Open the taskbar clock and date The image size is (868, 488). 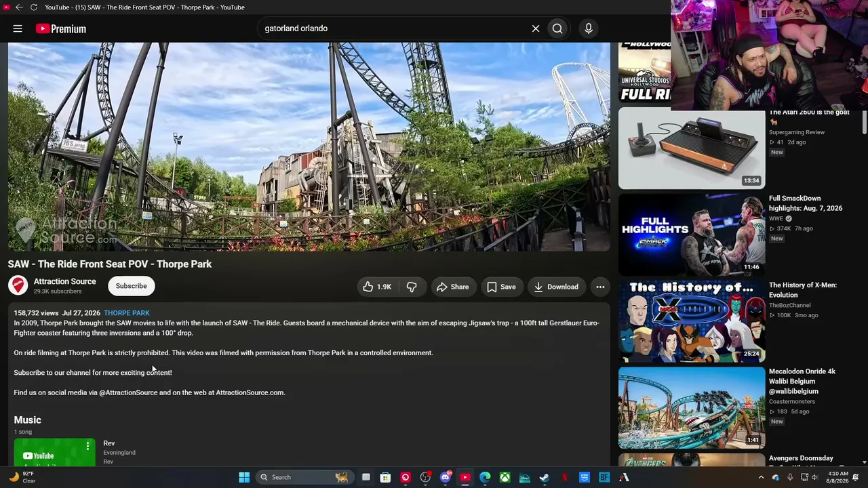tap(838, 477)
